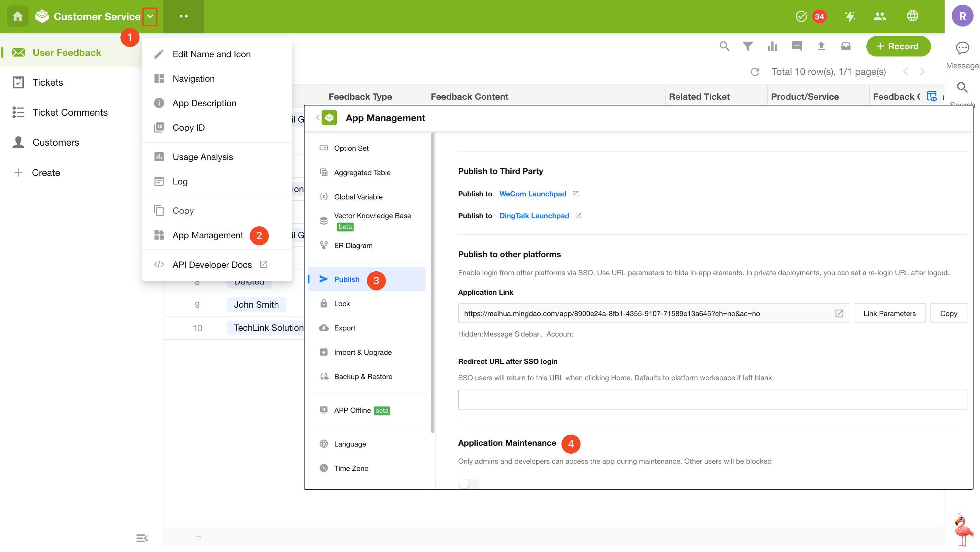Click the Link Parameters button
Viewport: 980px width, 552px height.
point(889,313)
